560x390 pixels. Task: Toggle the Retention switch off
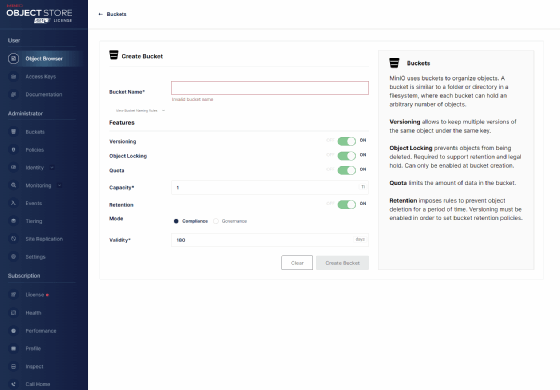[x=346, y=205]
